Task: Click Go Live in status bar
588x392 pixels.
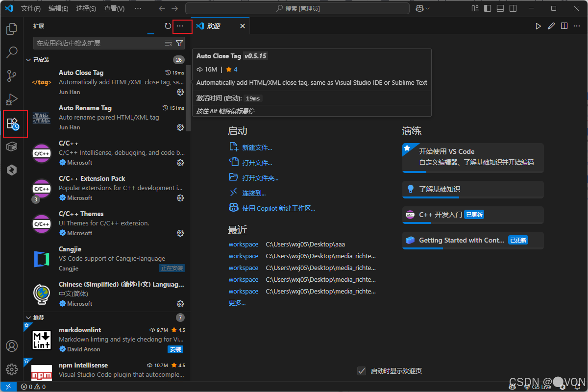Action: click(x=538, y=387)
